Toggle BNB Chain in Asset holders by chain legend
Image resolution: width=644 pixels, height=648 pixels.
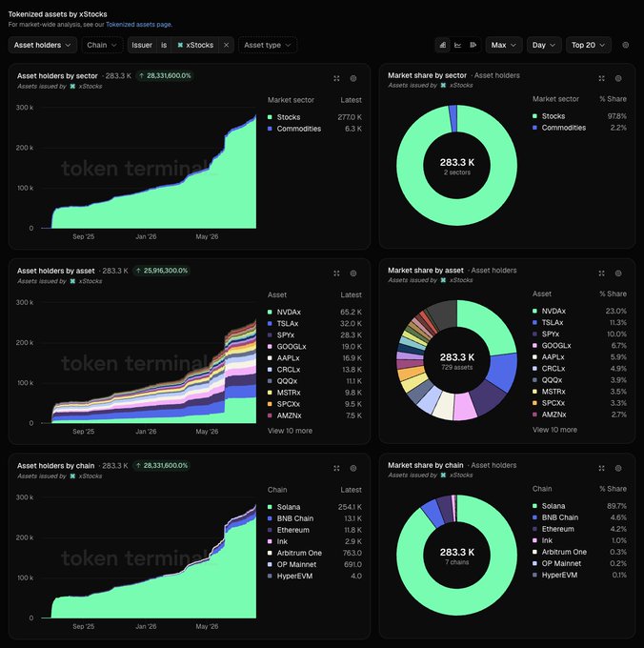point(314,518)
